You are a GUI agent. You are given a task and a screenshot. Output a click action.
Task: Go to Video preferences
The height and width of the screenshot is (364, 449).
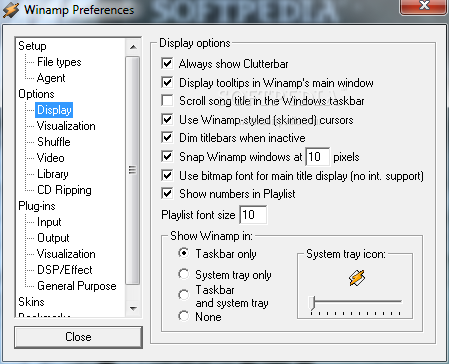[x=50, y=158]
